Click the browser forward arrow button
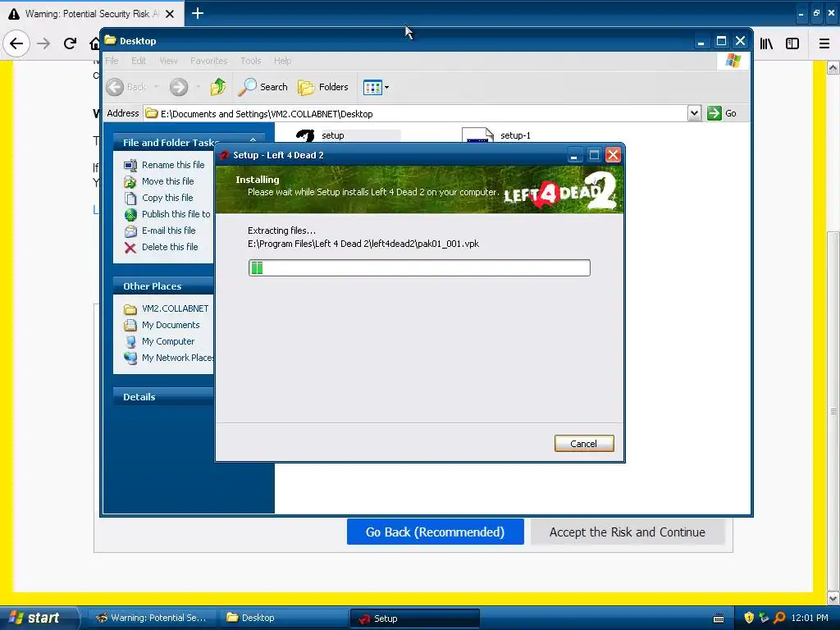Image resolution: width=840 pixels, height=630 pixels. [x=43, y=43]
